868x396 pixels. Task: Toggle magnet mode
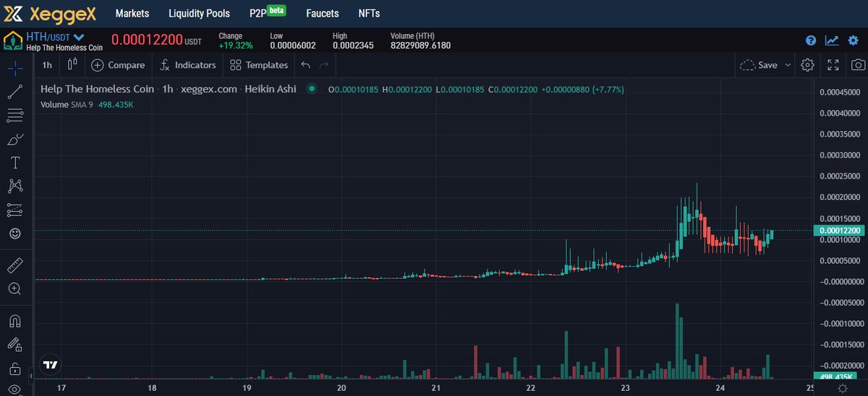pyautogui.click(x=15, y=321)
